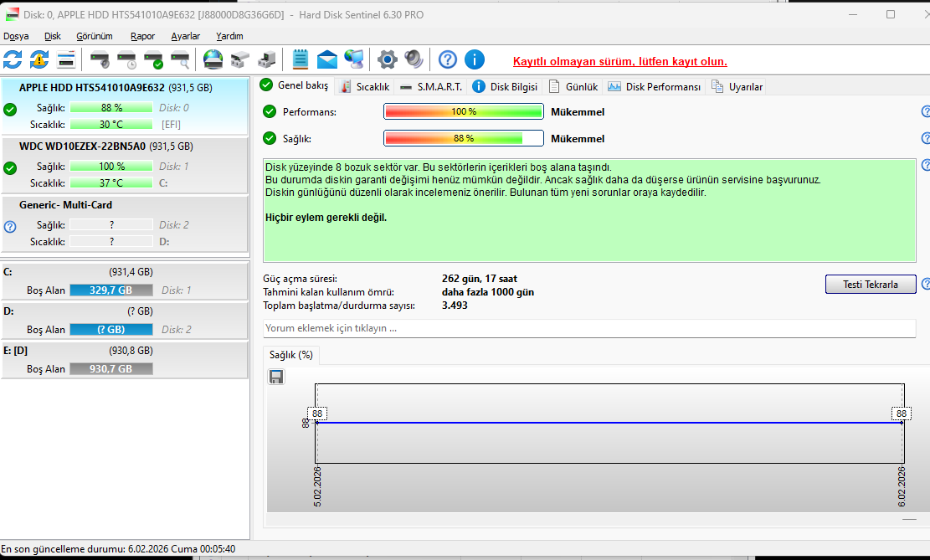Viewport: 930px width, 560px height.
Task: Click the 3.493 start/stop count value
Action: click(x=455, y=306)
